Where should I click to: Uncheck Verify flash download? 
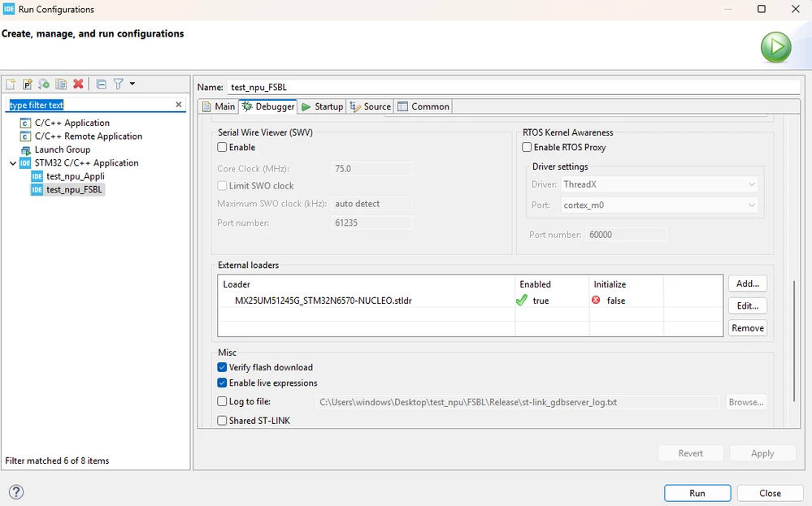(222, 367)
